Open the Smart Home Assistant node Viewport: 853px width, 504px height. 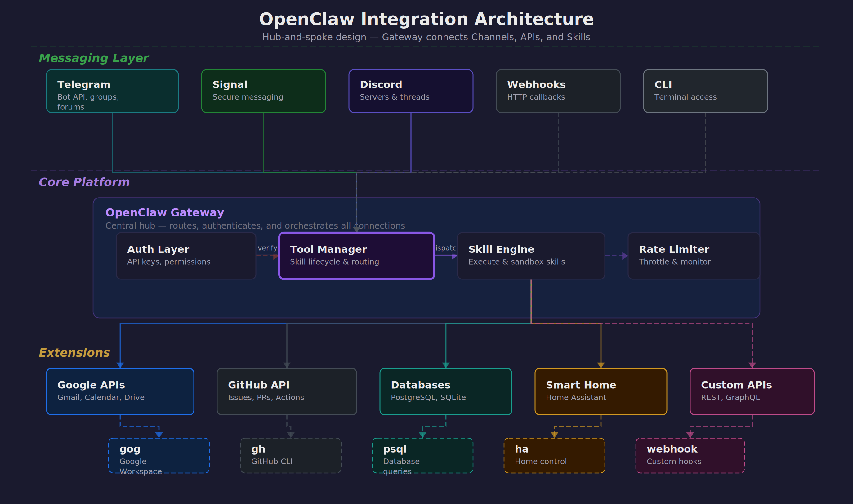coord(601,391)
